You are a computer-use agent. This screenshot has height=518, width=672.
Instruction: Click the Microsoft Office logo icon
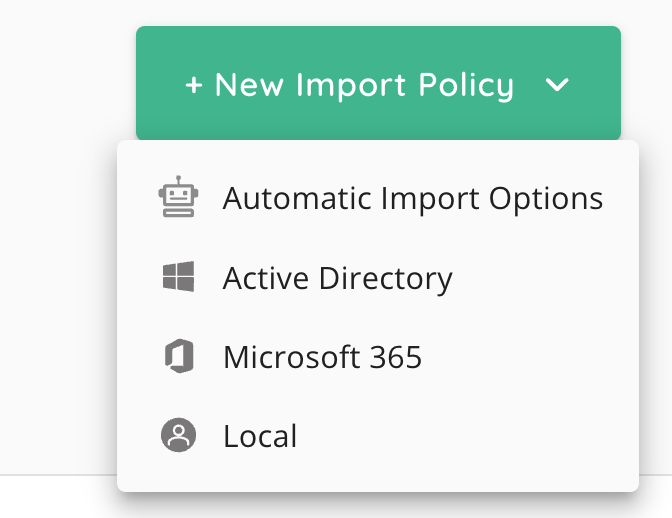pyautogui.click(x=179, y=356)
